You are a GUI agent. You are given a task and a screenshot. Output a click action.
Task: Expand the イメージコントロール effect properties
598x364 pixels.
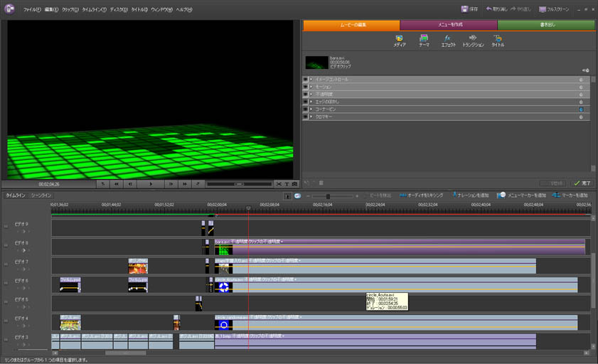pyautogui.click(x=311, y=79)
